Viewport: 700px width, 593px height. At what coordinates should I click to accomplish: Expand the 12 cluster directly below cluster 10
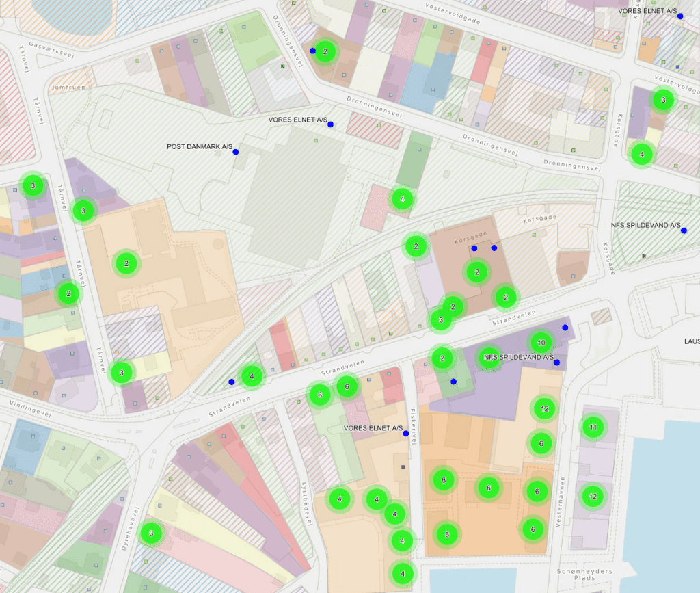coord(544,408)
